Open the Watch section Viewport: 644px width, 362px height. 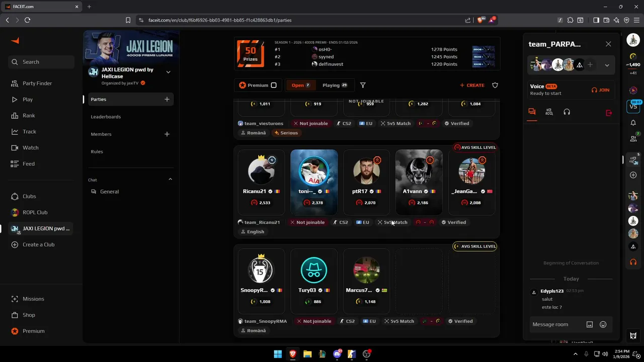25,148
